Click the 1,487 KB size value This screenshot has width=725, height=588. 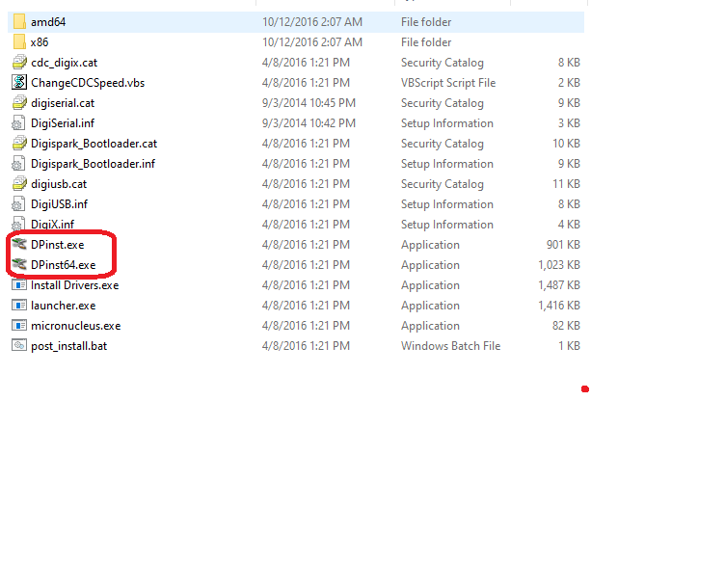pyautogui.click(x=559, y=285)
